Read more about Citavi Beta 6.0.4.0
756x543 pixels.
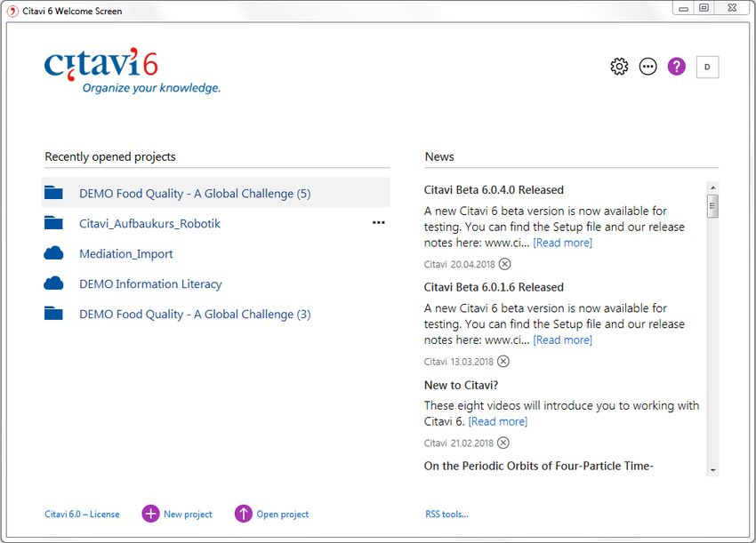click(562, 243)
